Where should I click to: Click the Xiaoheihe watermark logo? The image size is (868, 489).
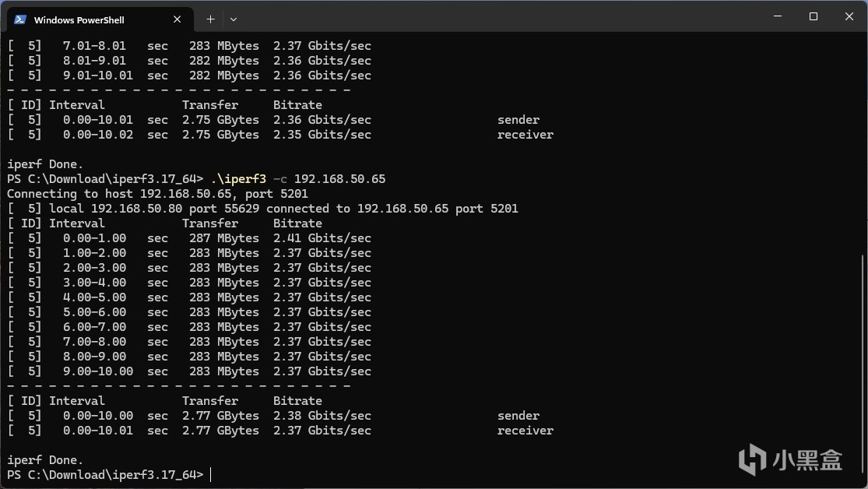(790, 459)
